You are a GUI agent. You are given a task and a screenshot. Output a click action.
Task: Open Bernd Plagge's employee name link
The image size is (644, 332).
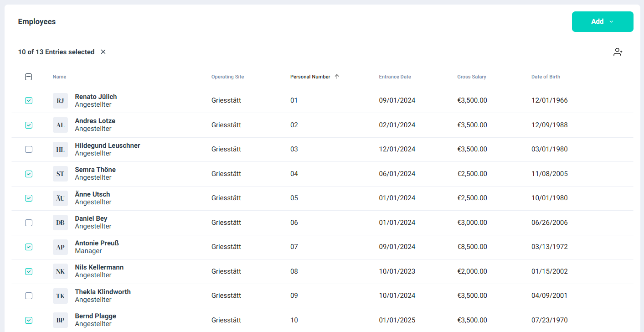(95, 316)
